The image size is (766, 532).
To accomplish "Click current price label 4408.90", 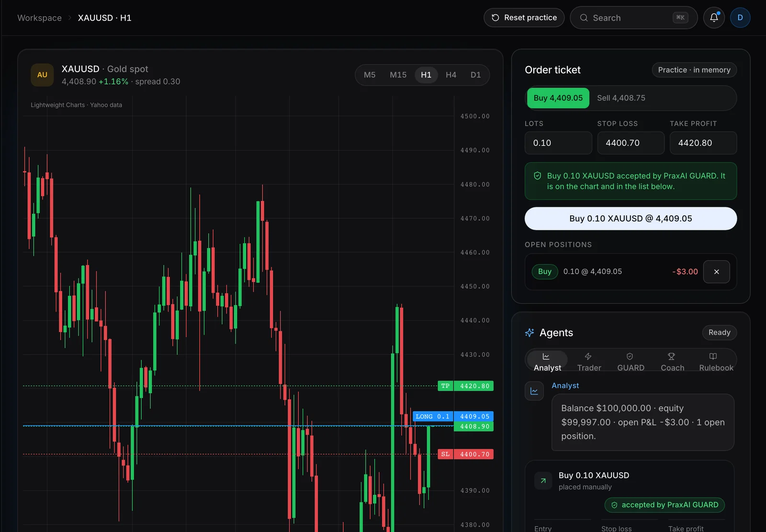I will [474, 427].
